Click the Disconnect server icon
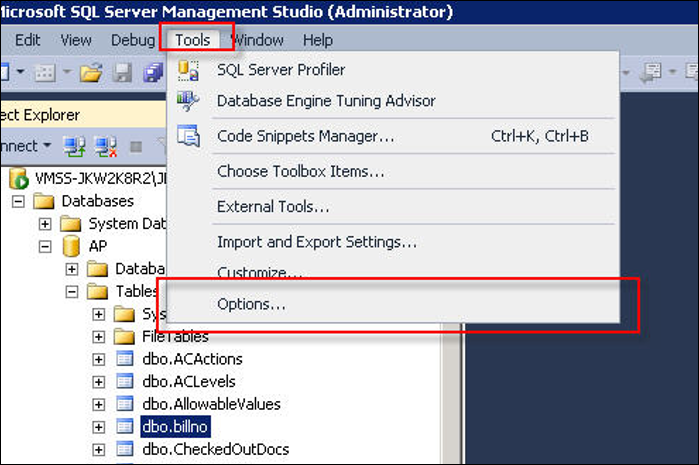Screen dimensions: 699x465 tap(106, 146)
